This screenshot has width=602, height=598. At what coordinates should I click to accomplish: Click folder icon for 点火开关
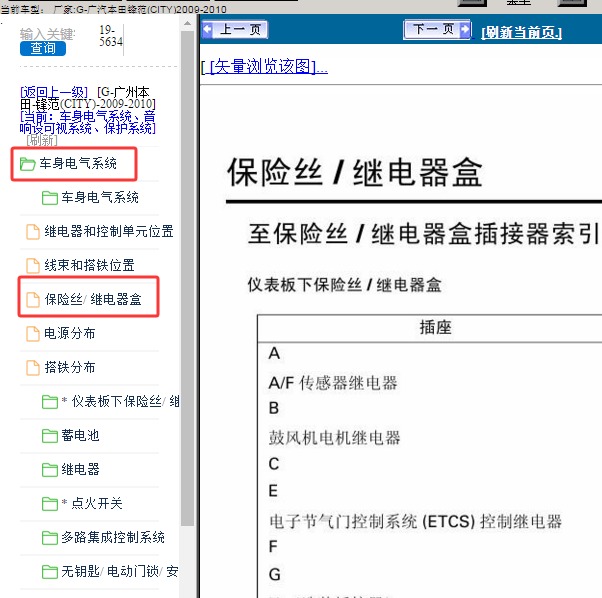click(50, 504)
